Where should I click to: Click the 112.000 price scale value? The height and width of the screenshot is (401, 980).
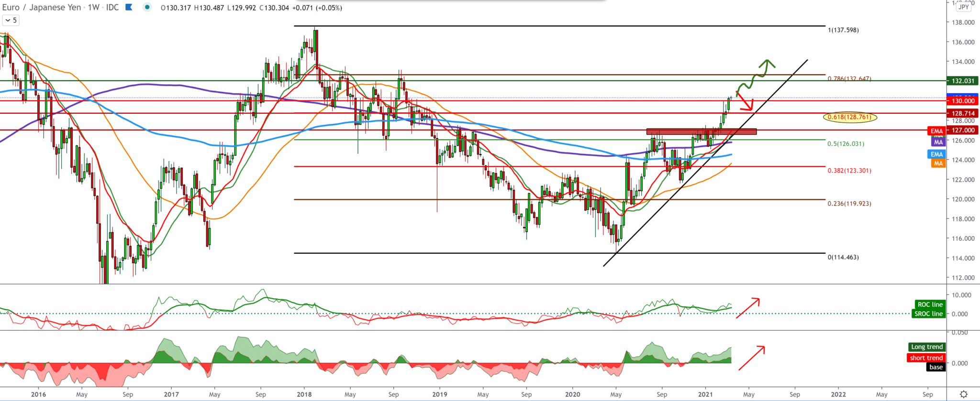(963, 278)
